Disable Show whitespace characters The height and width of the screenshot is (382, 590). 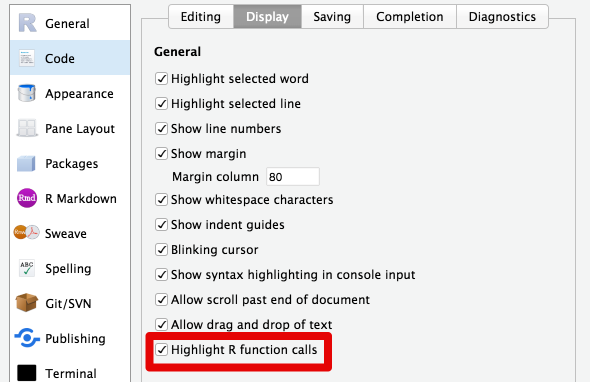pyautogui.click(x=161, y=199)
